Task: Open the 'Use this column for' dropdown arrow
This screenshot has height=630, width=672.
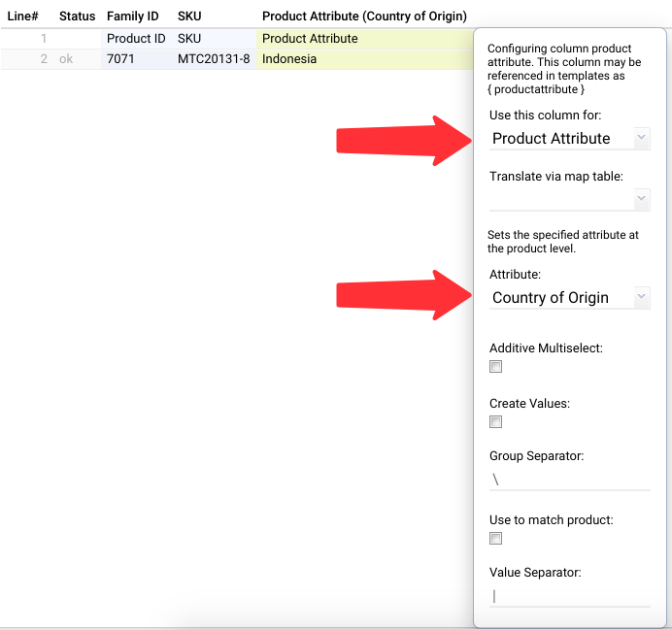Action: [642, 139]
